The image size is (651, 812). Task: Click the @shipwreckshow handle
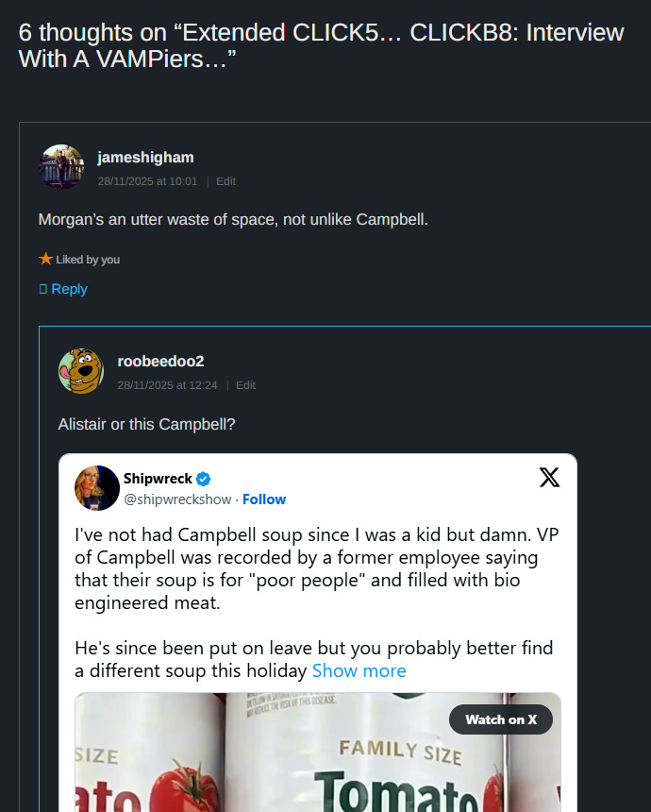179,499
